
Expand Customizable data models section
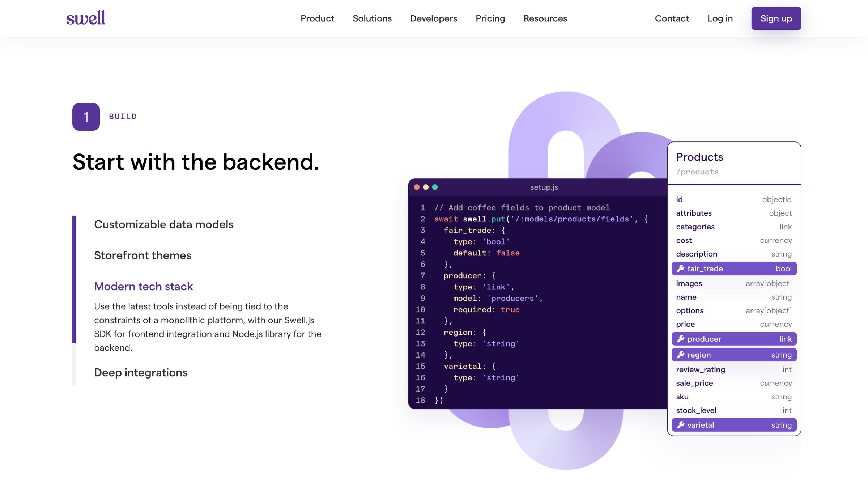click(164, 224)
